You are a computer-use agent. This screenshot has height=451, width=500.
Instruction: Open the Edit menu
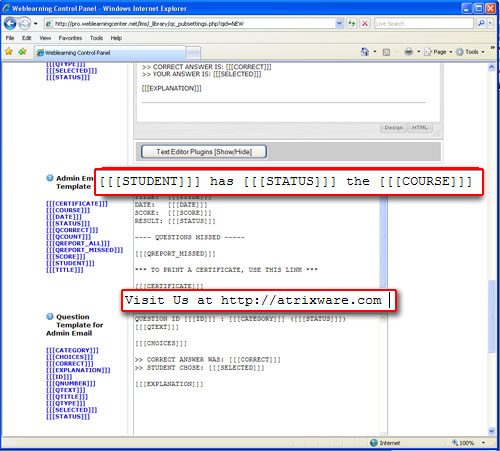point(27,38)
